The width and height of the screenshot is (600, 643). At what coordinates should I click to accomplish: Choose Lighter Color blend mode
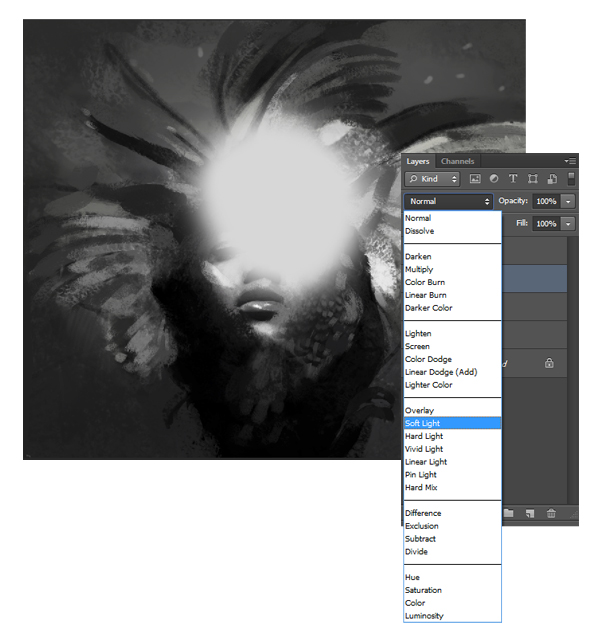[452, 385]
